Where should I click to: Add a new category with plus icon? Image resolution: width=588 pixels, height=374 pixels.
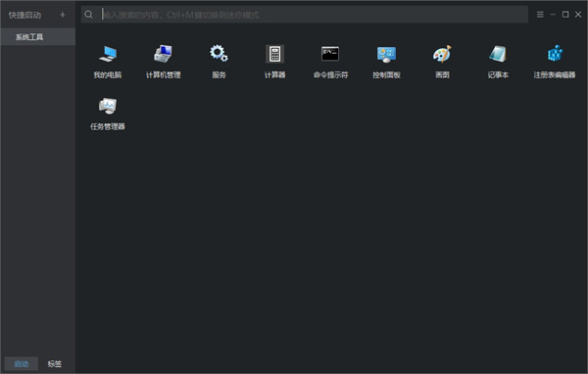point(63,15)
